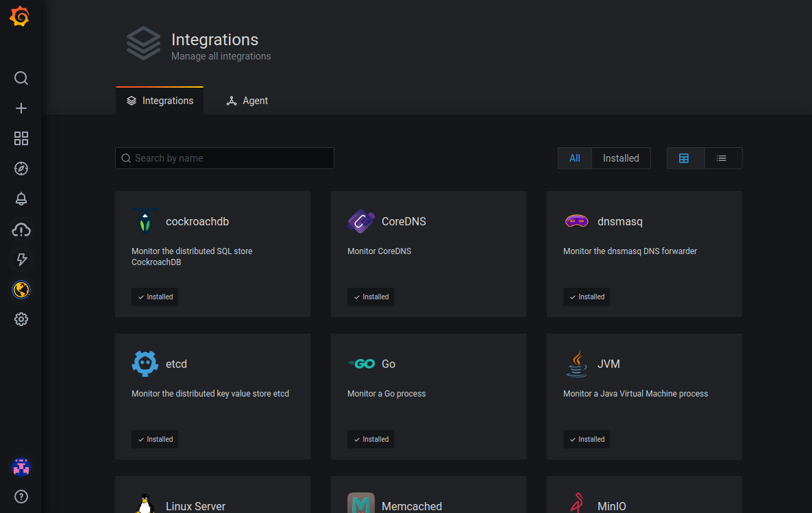Open the Configuration gear icon
This screenshot has width=812, height=513.
point(21,319)
